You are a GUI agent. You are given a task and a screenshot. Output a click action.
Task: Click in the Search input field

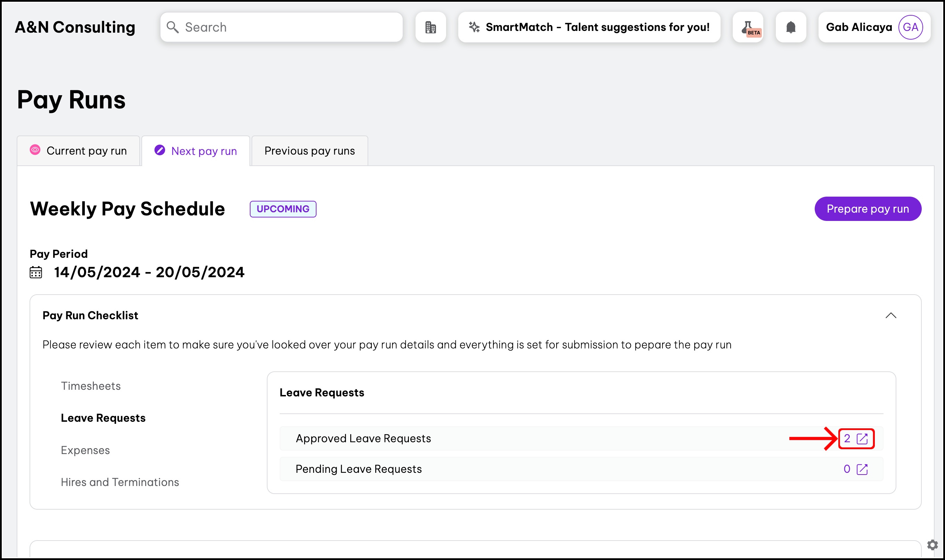click(x=290, y=27)
